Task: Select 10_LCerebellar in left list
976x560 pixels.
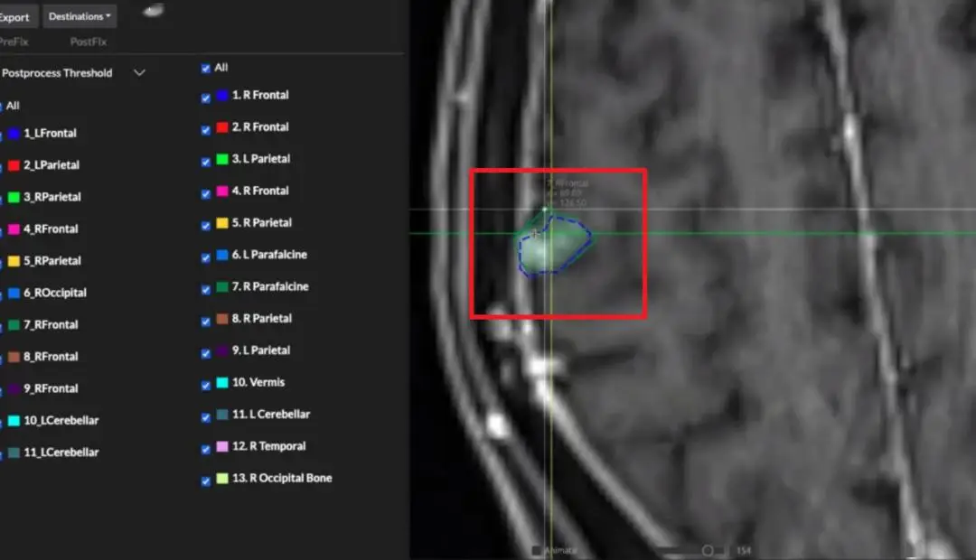Action: [61, 421]
